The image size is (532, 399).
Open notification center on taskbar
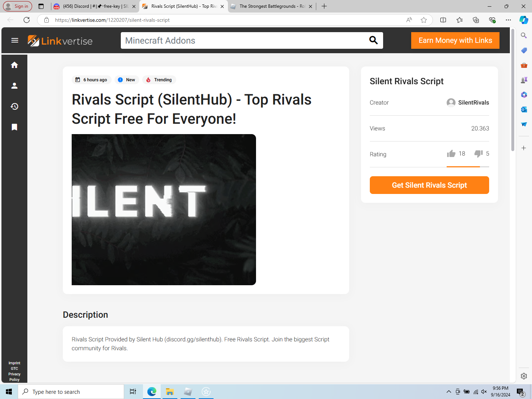tap(521, 392)
